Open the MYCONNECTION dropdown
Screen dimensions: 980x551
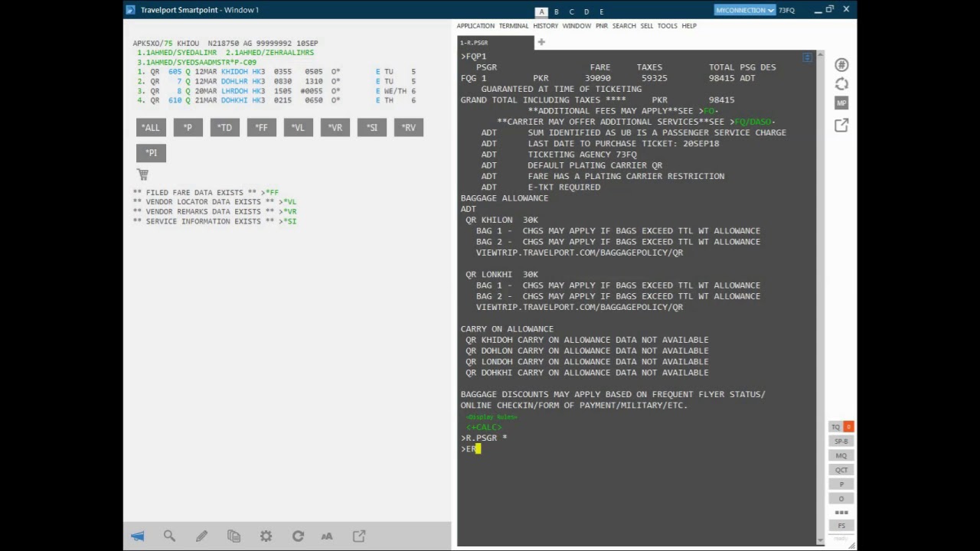(745, 10)
